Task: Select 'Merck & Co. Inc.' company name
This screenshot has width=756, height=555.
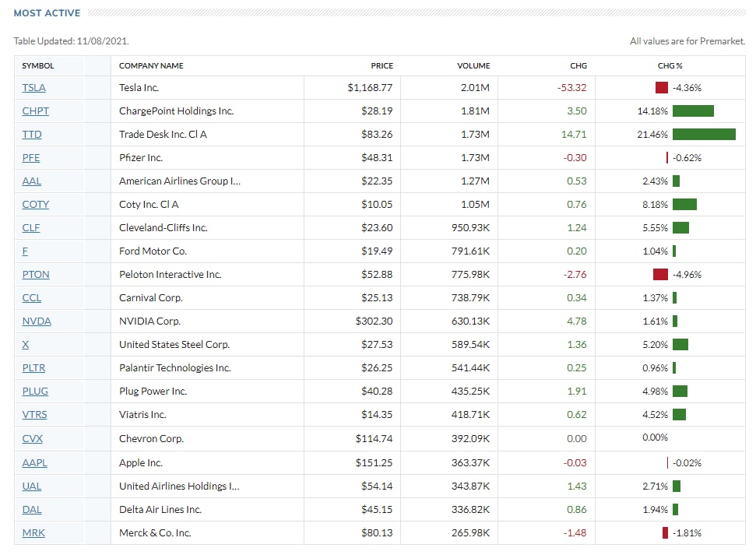Action: (155, 533)
